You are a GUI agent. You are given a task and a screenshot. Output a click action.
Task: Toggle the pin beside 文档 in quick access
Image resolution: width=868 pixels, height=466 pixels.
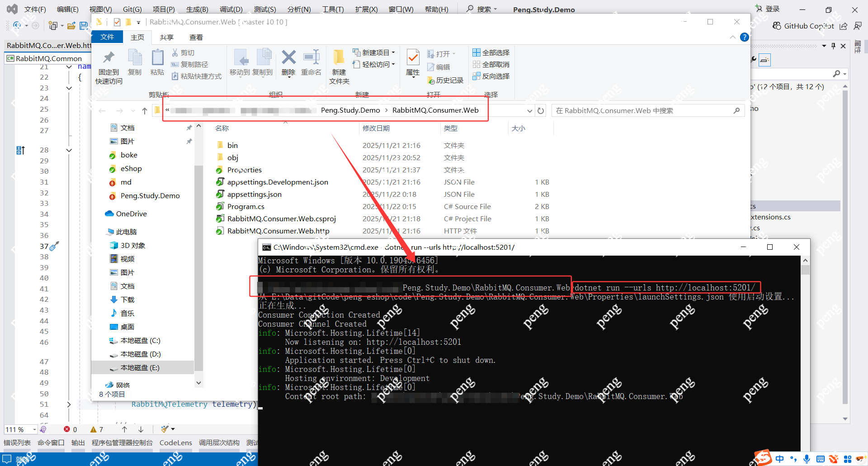point(189,128)
